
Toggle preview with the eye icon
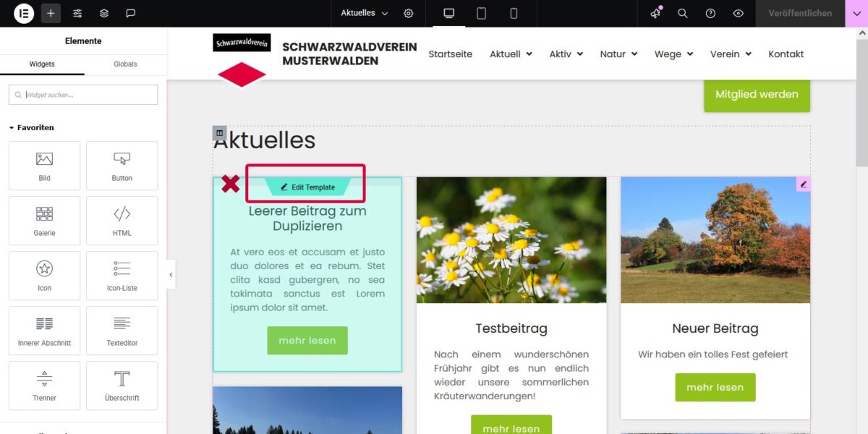(x=738, y=13)
